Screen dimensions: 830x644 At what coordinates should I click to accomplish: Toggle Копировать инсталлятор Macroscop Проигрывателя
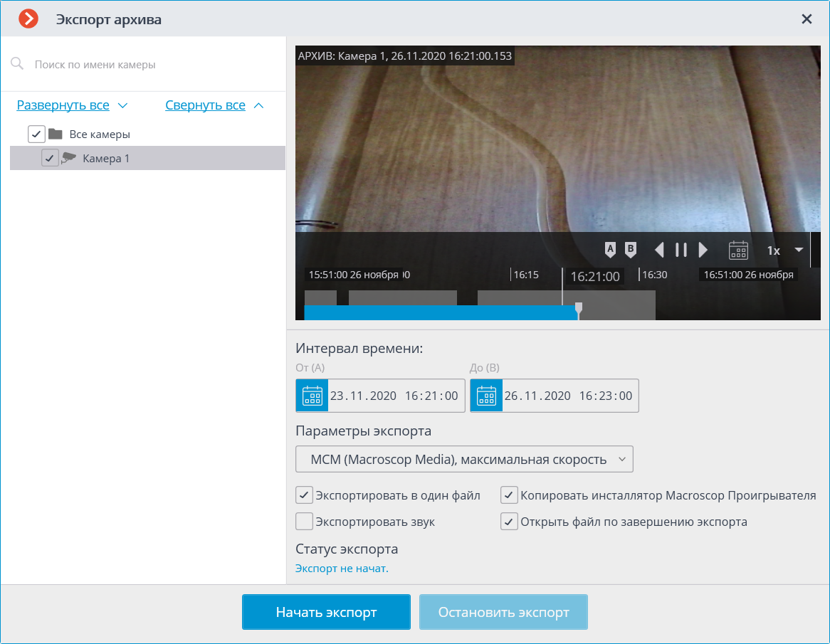tap(509, 495)
